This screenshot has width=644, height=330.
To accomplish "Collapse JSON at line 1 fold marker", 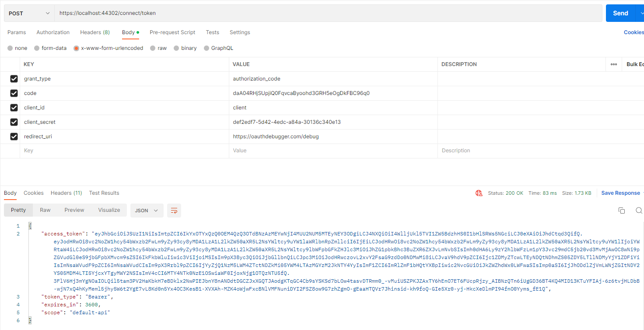I will [x=30, y=226].
